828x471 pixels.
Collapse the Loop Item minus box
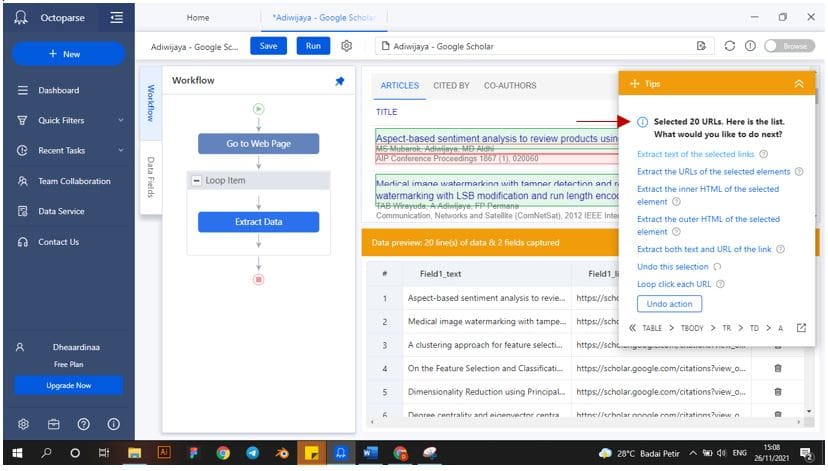coord(195,180)
